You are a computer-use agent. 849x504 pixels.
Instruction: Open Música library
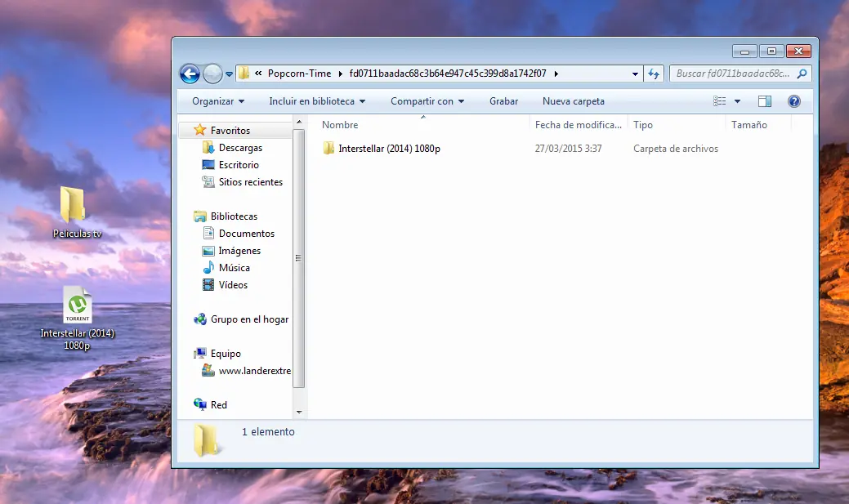point(234,267)
